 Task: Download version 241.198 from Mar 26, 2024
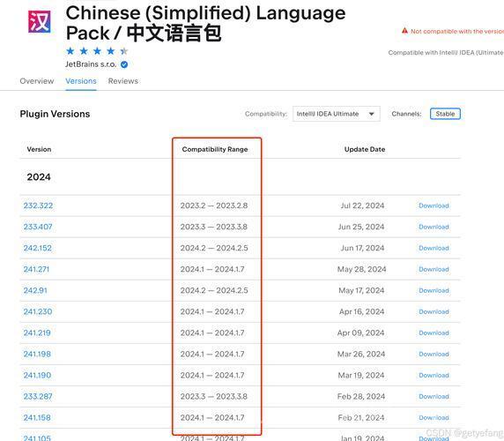coord(434,355)
